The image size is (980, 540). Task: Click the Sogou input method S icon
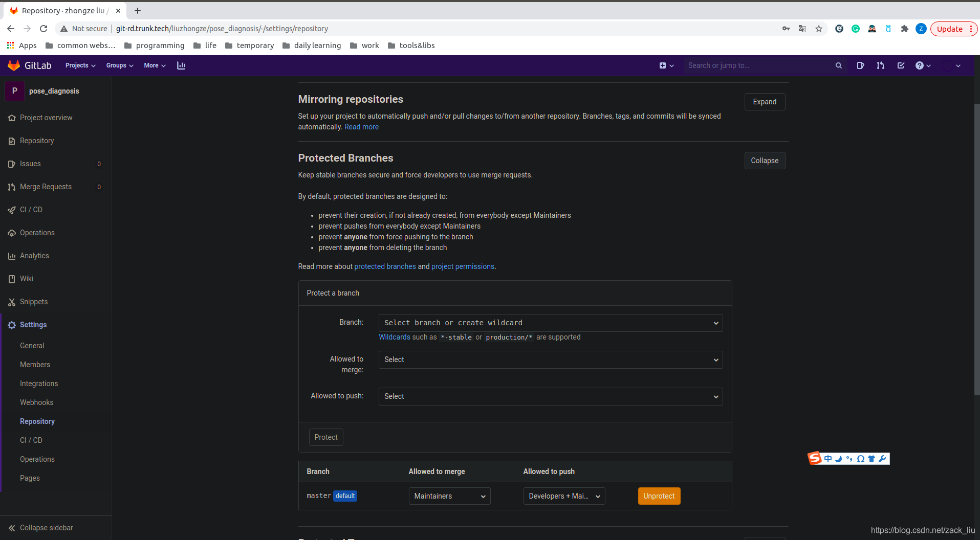(x=814, y=458)
